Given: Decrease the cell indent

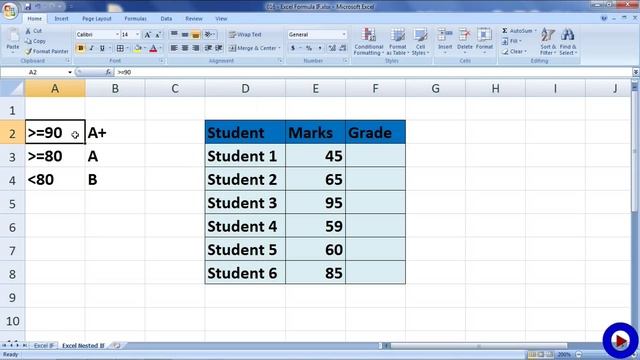Looking at the screenshot, I should click(208, 48).
